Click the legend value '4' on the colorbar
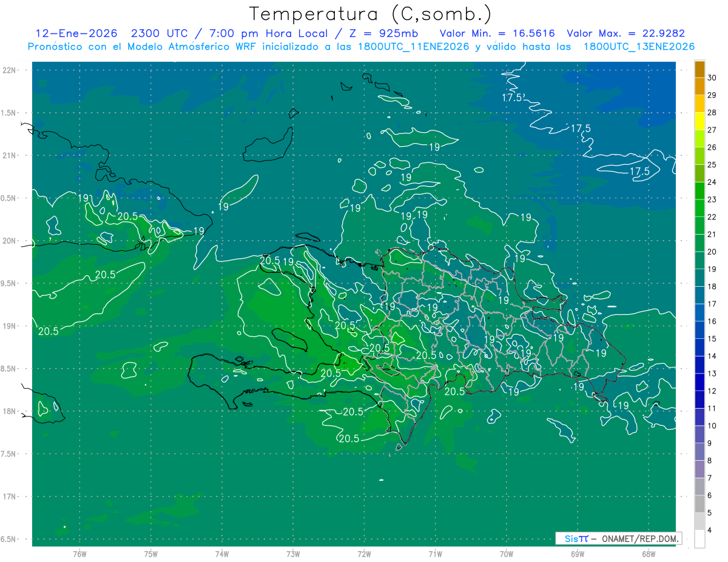728x562 pixels. pos(710,530)
